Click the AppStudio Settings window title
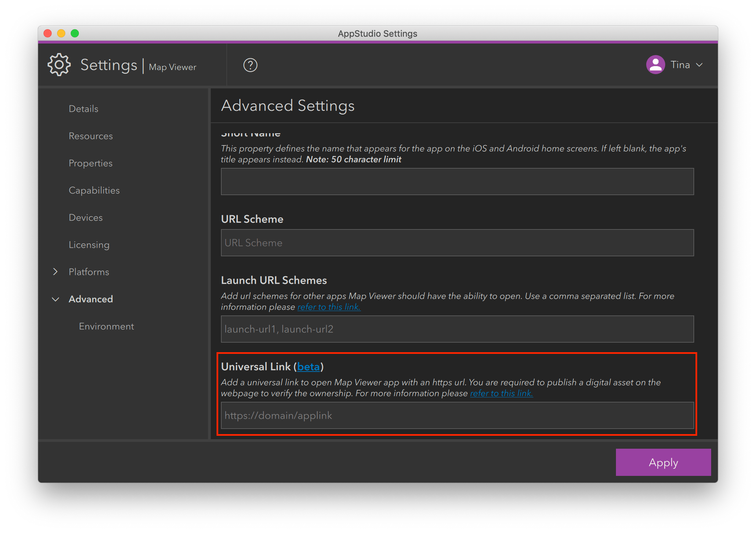This screenshot has height=533, width=756. tap(377, 34)
